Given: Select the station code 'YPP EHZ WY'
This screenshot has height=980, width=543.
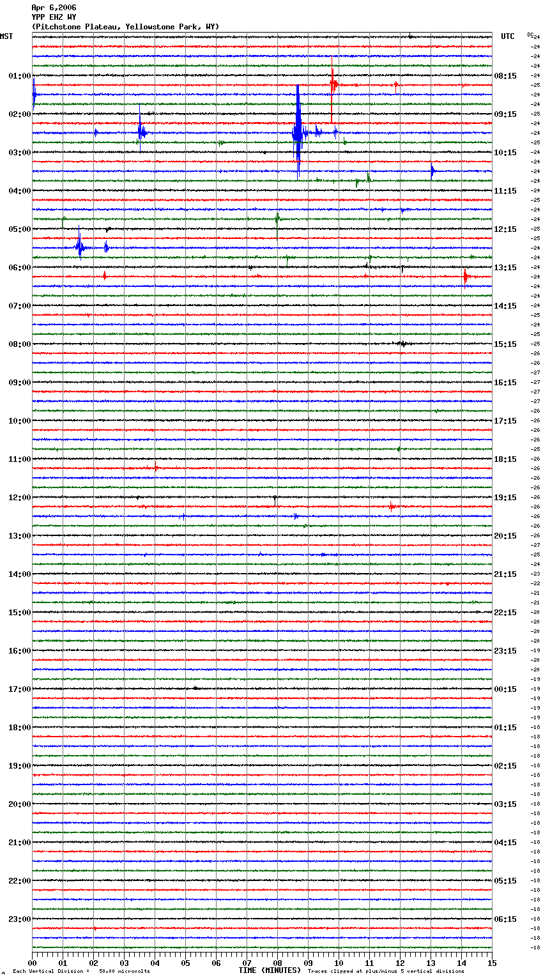Looking at the screenshot, I should click(x=54, y=17).
